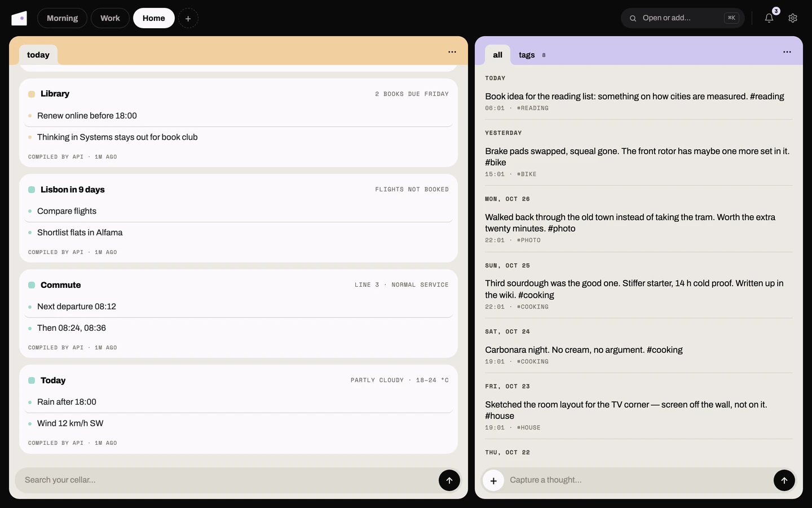Image resolution: width=812 pixels, height=508 pixels.
Task: Click the #HOUSE tag label
Action: pos(529,428)
